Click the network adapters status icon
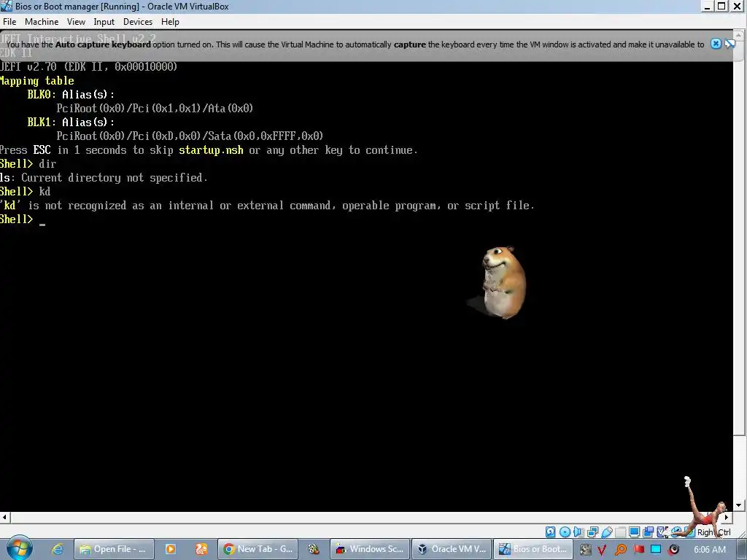The height and width of the screenshot is (560, 747). pyautogui.click(x=592, y=532)
